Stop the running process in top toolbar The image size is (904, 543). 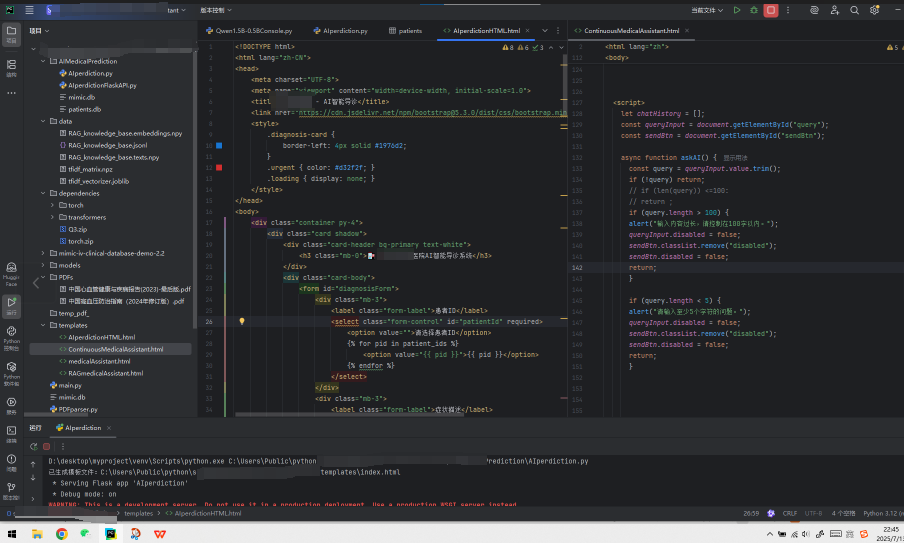pyautogui.click(x=771, y=10)
